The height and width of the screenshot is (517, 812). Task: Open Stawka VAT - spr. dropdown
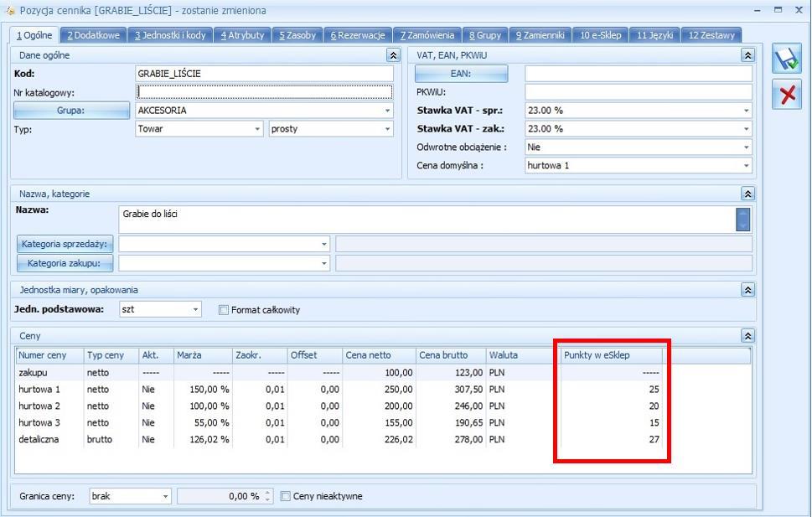(746, 111)
